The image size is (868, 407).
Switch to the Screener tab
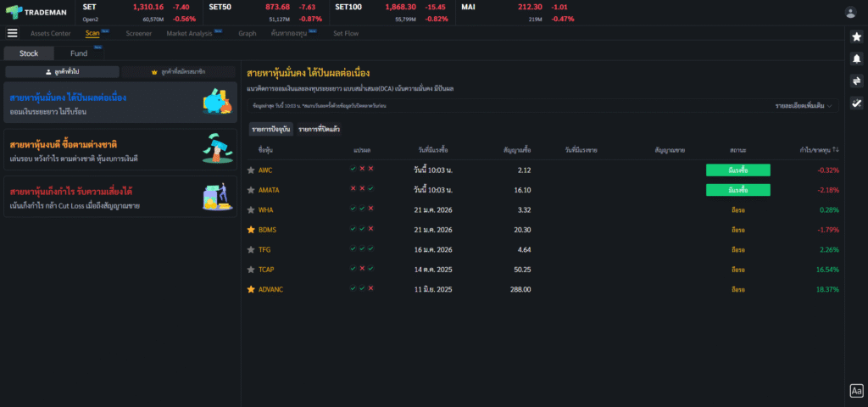click(x=139, y=34)
